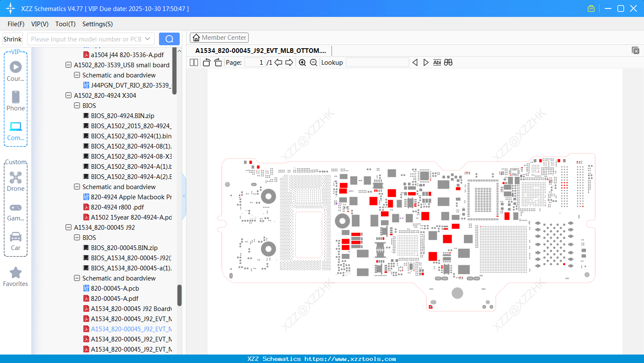Find next Lookup match triangle

[426, 63]
